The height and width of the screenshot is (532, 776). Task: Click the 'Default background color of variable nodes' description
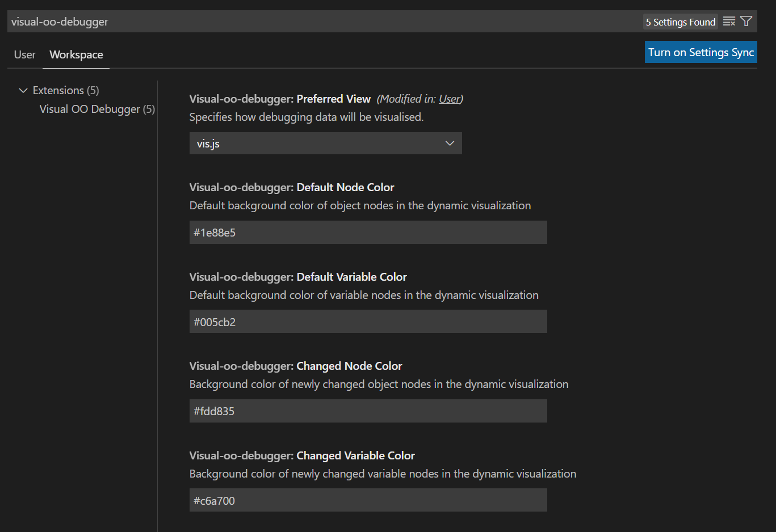coord(364,295)
